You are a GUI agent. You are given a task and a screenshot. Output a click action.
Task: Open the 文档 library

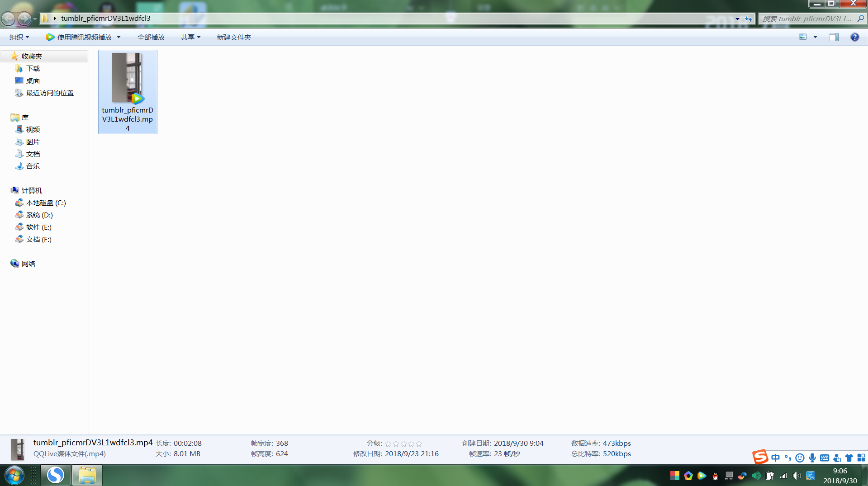tap(33, 154)
